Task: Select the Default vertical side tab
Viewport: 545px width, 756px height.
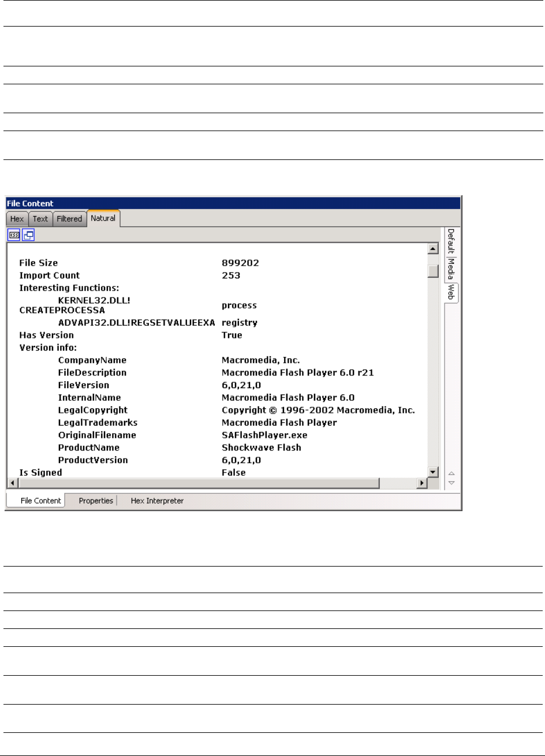Action: (451, 241)
